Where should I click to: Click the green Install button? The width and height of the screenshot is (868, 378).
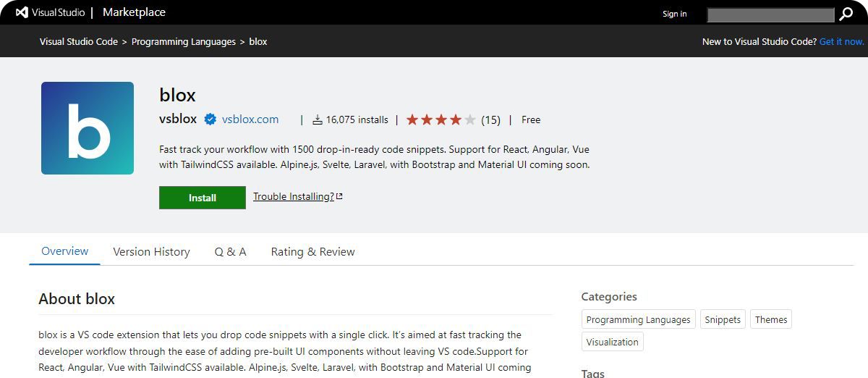tap(203, 198)
